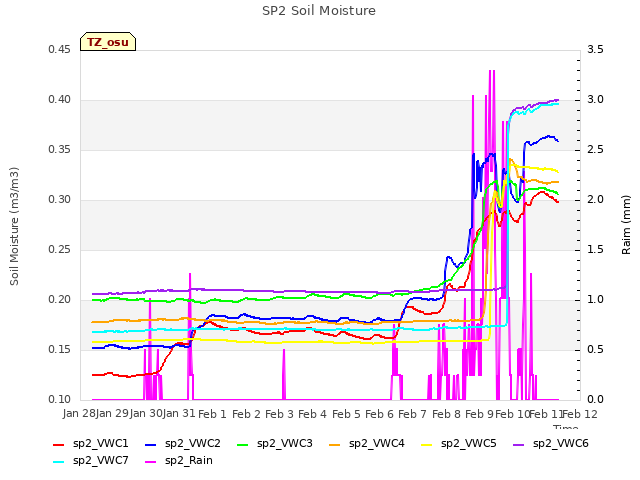
Task: Click the magenta sp2_Rain legend swatch
Action: click(x=151, y=462)
